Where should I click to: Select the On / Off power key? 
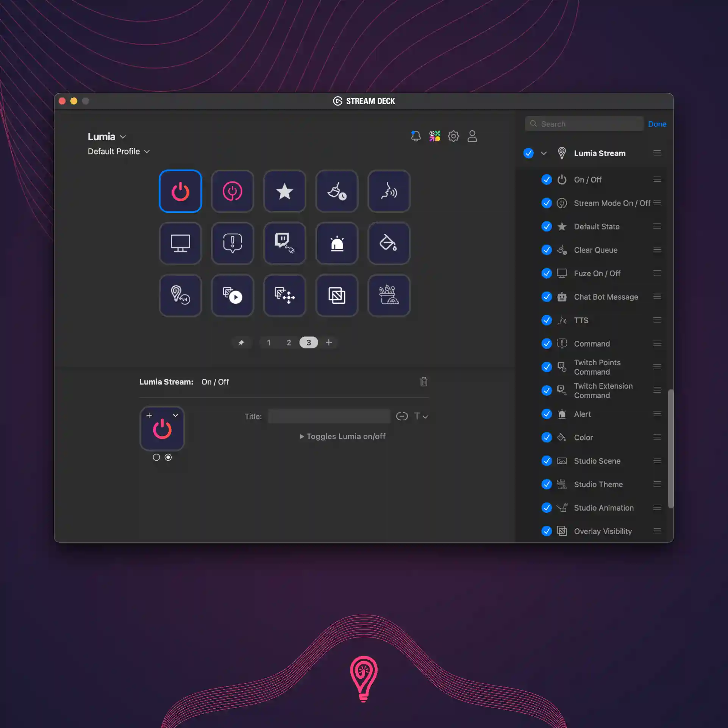[x=180, y=191]
